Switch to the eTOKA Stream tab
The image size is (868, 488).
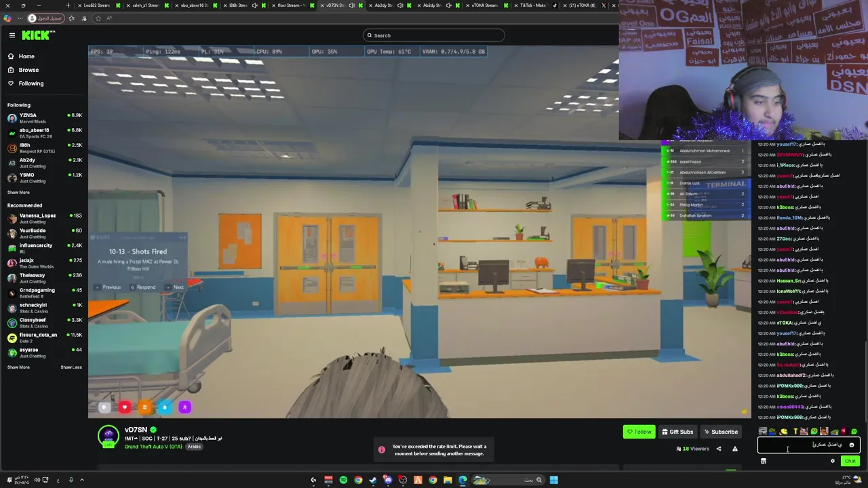pyautogui.click(x=485, y=5)
